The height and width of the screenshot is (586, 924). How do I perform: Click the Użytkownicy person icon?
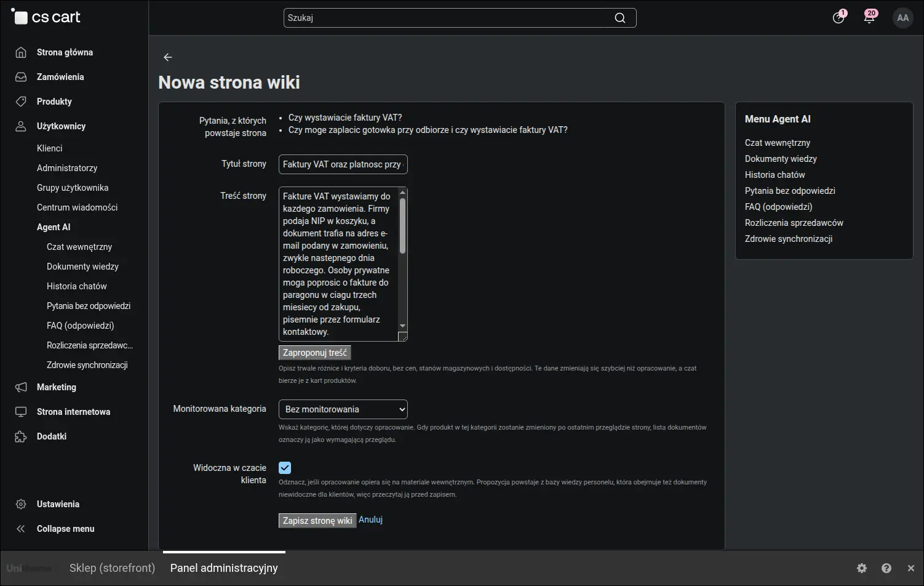(21, 126)
